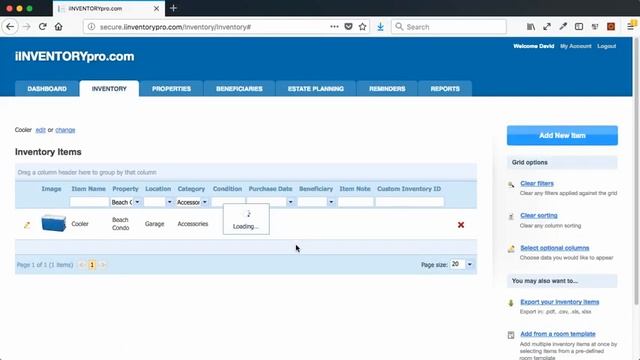Open the Category filter dropdown
This screenshot has height=360, width=640.
[x=205, y=202]
